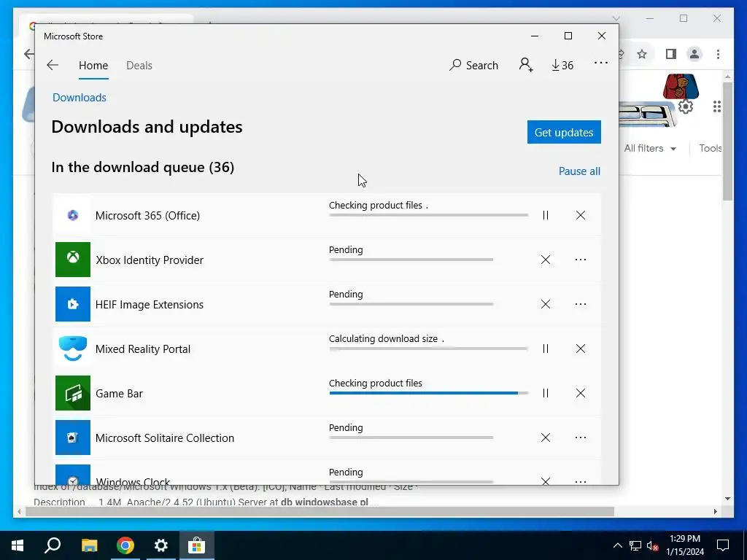Screen dimensions: 747x560
Task: Select the Mixed Reality Portal name text
Action: click(143, 349)
